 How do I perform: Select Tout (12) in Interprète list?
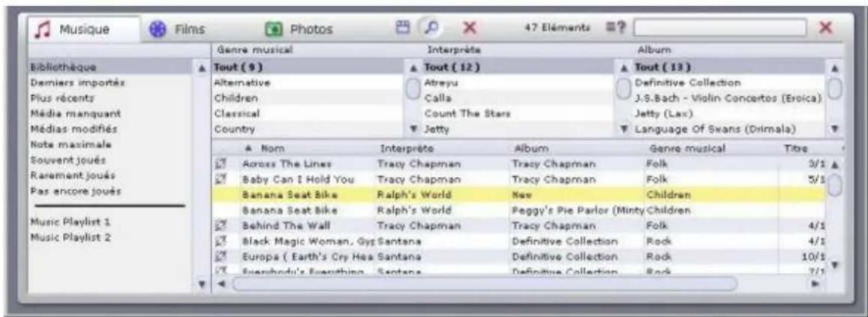(x=519, y=67)
